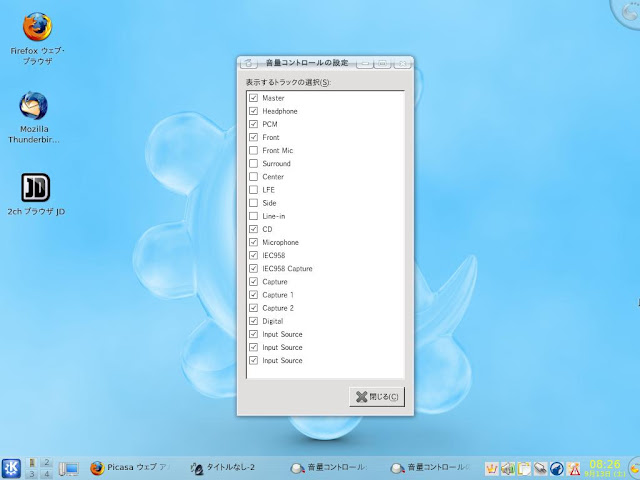Uncheck the Microphone track checkbox

click(253, 242)
